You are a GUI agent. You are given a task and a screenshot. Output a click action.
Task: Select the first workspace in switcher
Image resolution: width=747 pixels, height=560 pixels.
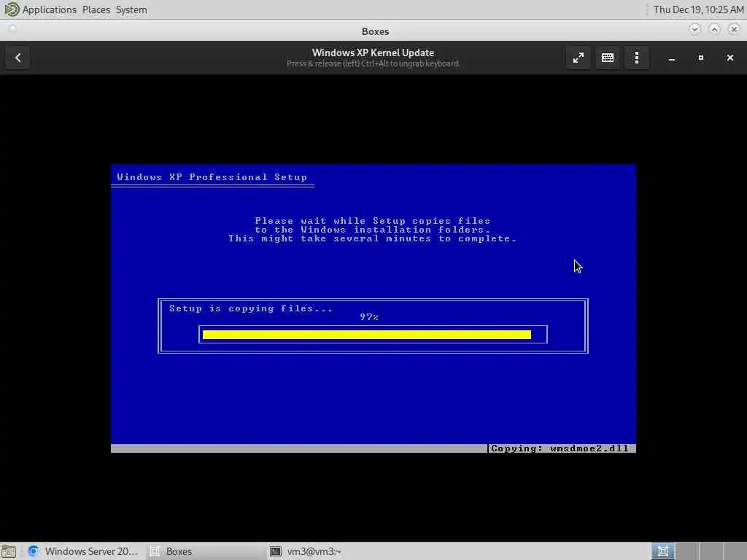(662, 551)
